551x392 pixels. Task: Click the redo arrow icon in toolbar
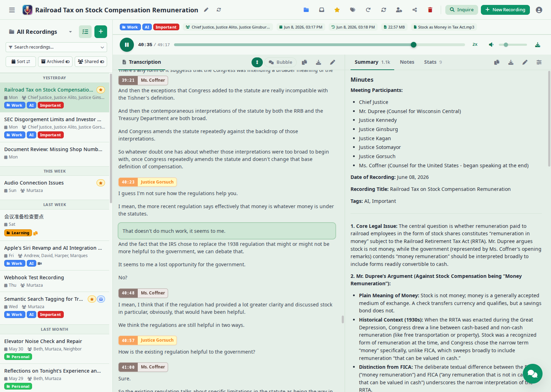(x=368, y=10)
